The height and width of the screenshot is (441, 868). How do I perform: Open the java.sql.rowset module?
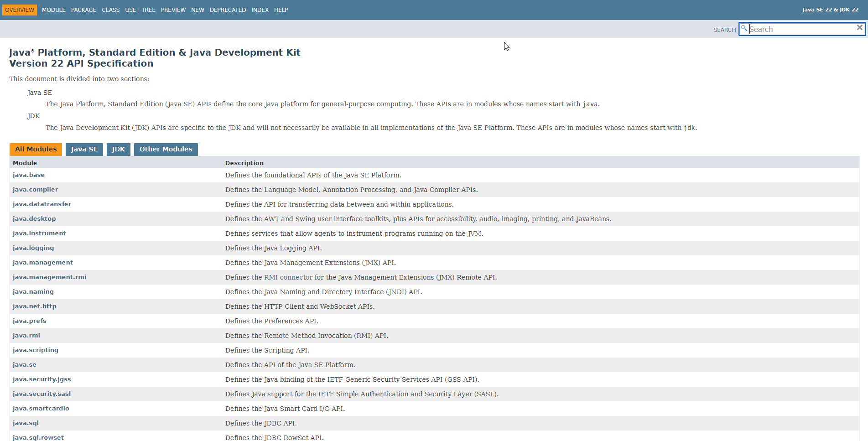coord(38,437)
